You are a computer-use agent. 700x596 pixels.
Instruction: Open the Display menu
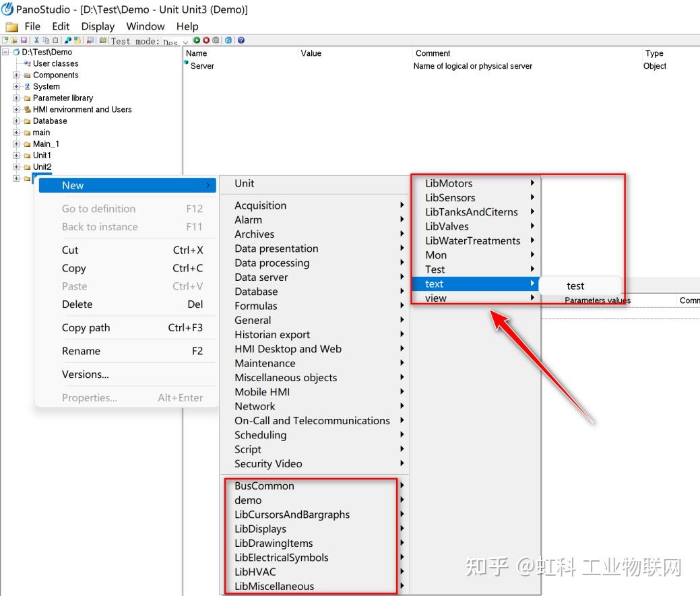click(x=98, y=26)
